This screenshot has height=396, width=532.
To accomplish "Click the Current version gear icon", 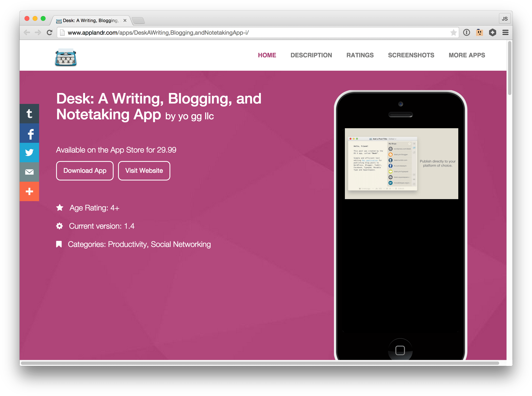I will [x=59, y=226].
